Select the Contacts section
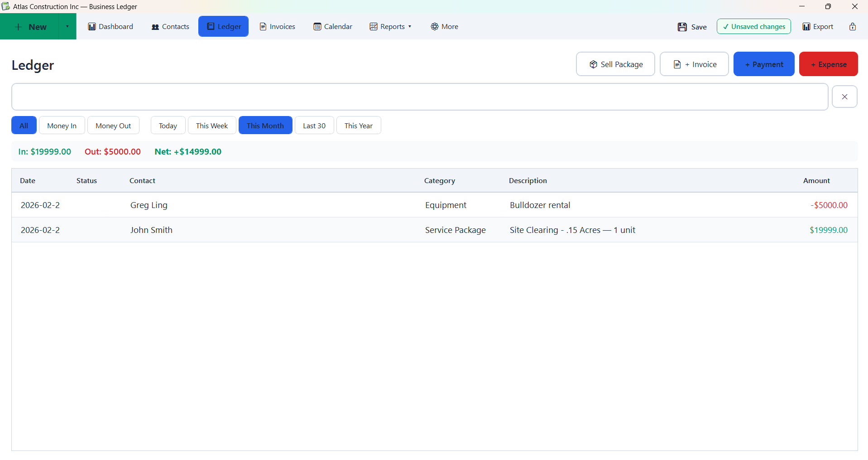The image size is (868, 460). click(170, 26)
